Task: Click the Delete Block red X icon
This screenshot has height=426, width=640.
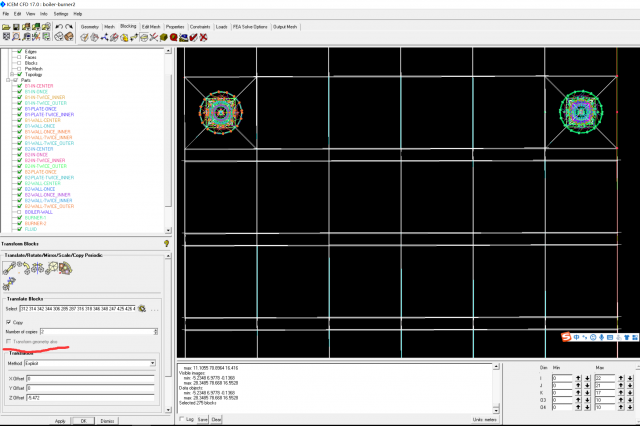Action: click(x=203, y=38)
